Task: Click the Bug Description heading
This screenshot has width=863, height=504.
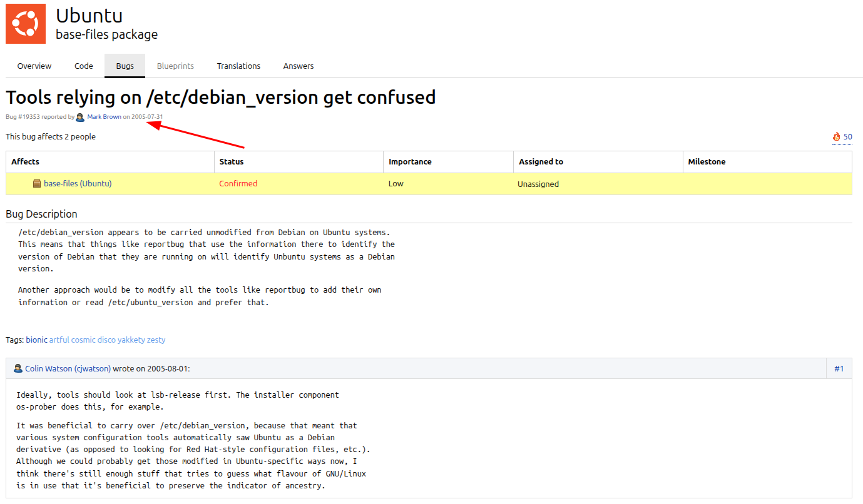Action: 41,214
